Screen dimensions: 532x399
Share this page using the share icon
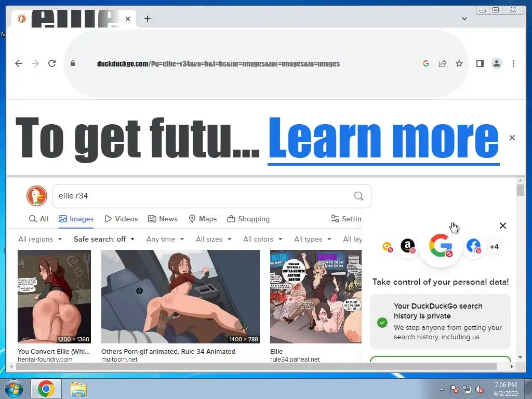click(x=443, y=63)
